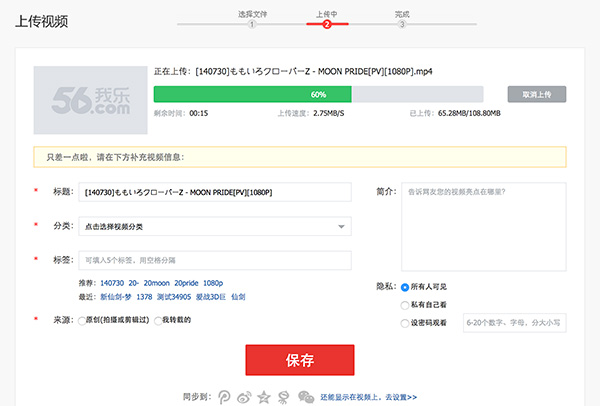Click the Pengyou sync icon
The height and width of the screenshot is (406, 600).
(x=224, y=397)
